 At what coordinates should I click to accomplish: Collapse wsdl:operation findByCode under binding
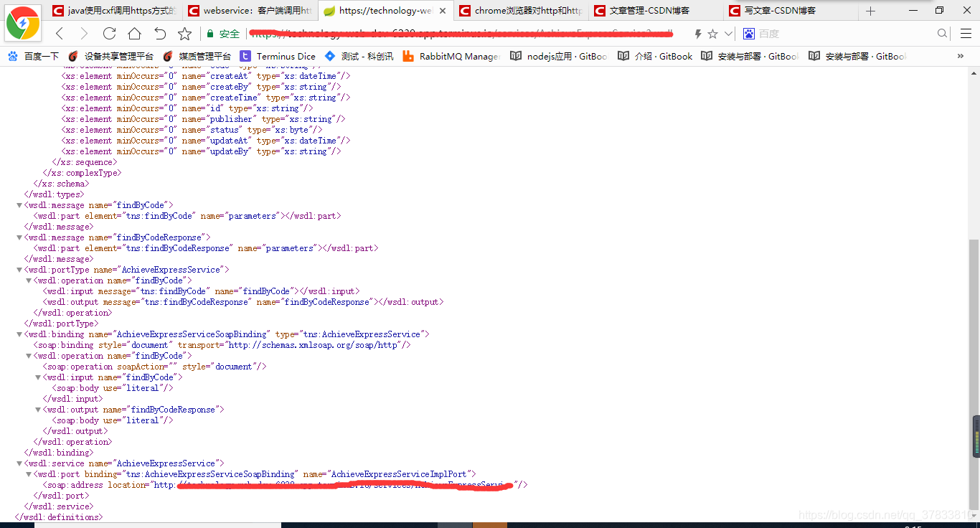click(29, 356)
